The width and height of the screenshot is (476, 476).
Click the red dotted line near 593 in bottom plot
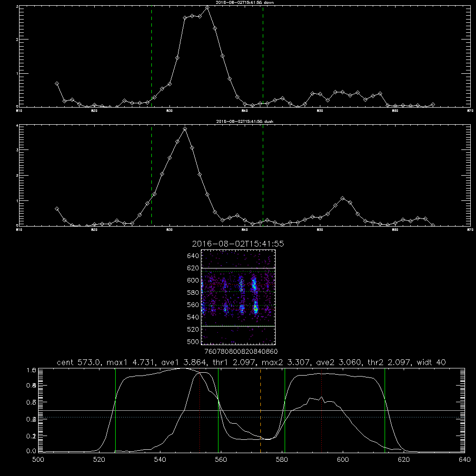[x=321, y=410]
